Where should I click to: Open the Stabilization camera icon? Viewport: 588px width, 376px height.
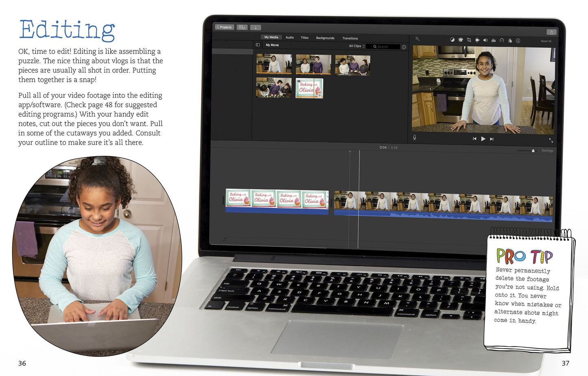(x=477, y=40)
